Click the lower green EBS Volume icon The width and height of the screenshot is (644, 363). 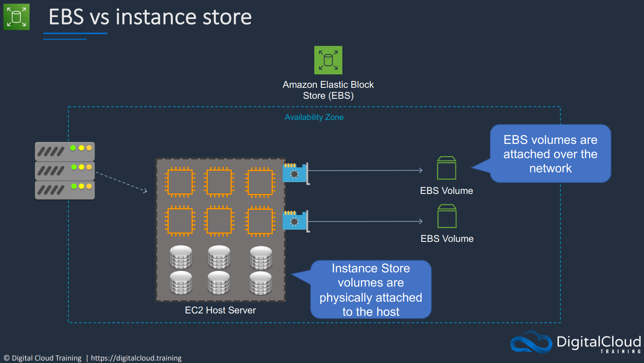click(x=447, y=216)
